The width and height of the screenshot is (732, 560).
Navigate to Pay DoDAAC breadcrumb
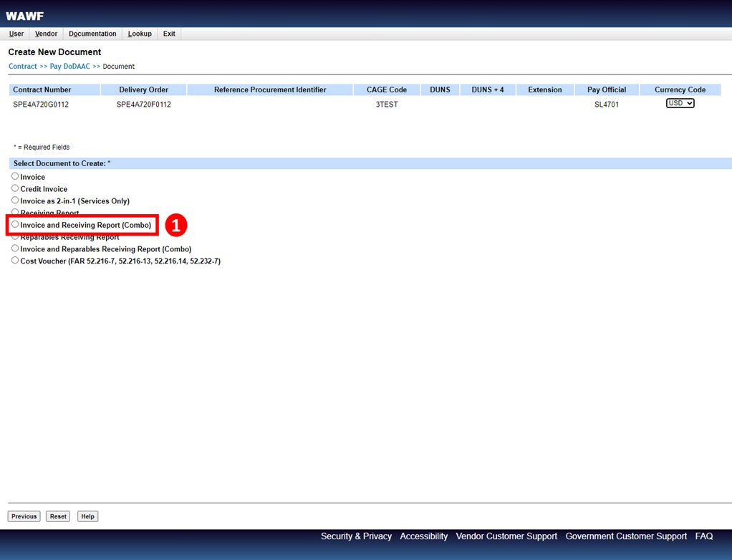(69, 67)
